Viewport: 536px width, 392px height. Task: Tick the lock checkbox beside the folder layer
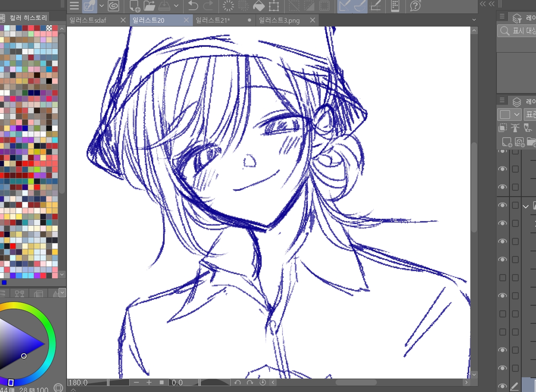515,205
